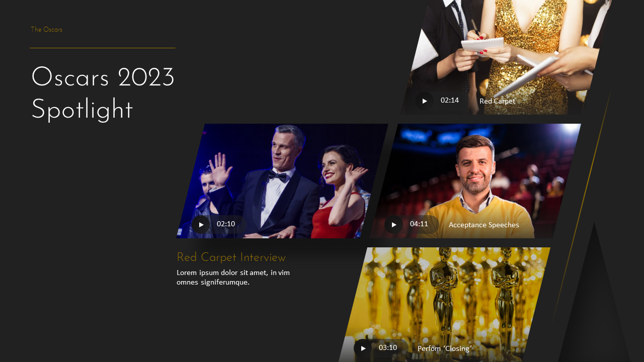Viewport: 644px width, 362px height.
Task: Click the 02:14 duration badge
Action: (449, 100)
